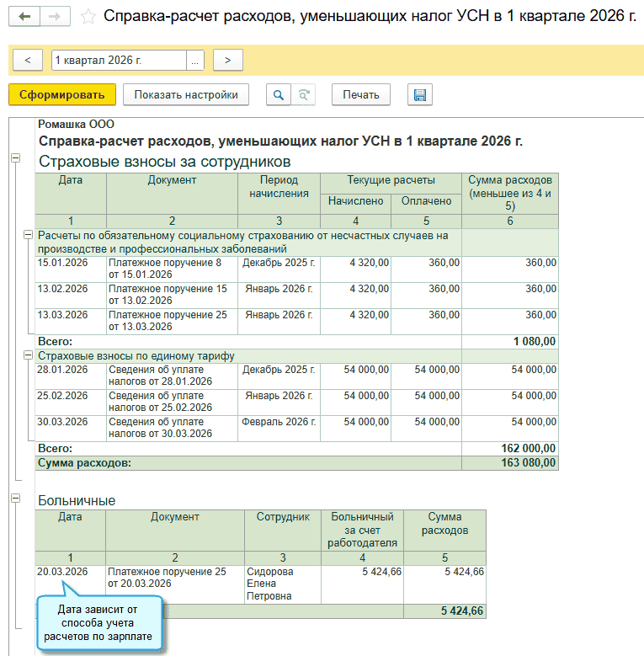The image size is (644, 656).
Task: Collapse the Больничные section
Action: (x=15, y=499)
